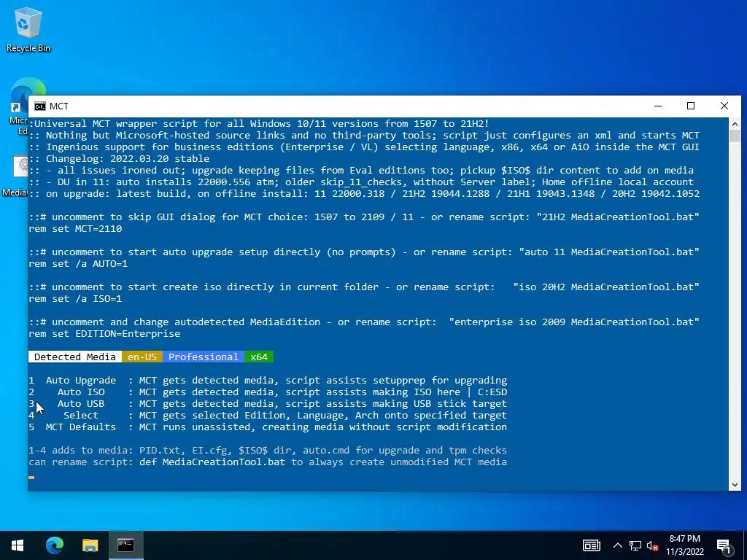Click the 'rem set /a AUTO=1' line

click(x=78, y=264)
